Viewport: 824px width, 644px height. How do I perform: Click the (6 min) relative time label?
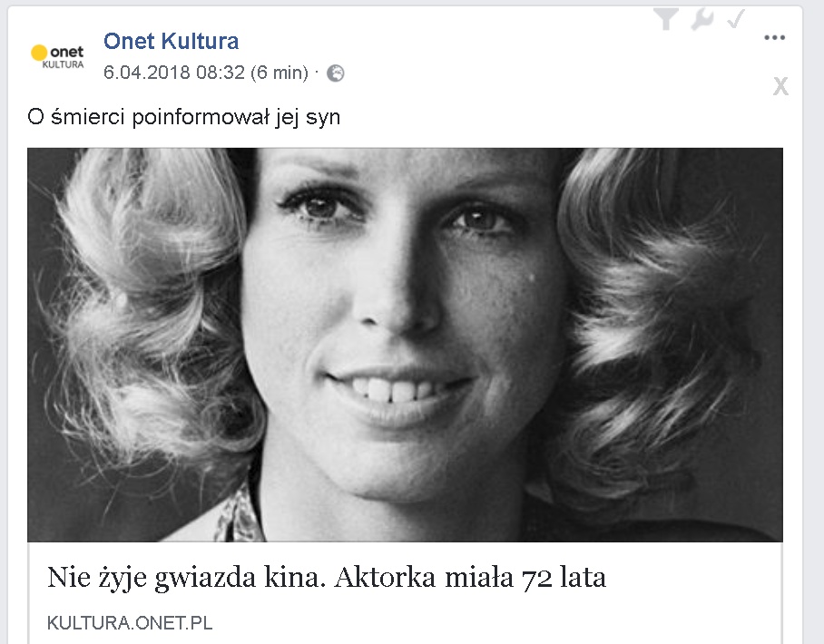[279, 72]
